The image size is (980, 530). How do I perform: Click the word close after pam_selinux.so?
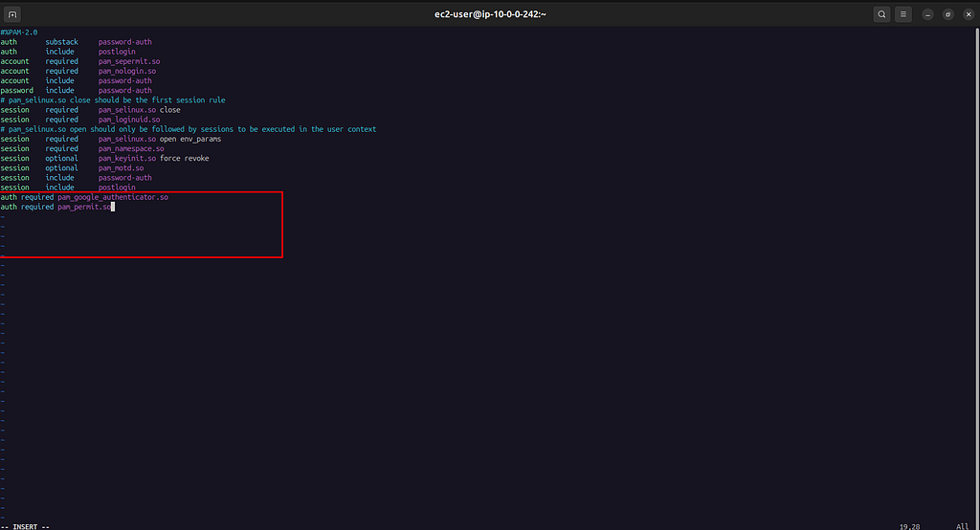pos(170,110)
